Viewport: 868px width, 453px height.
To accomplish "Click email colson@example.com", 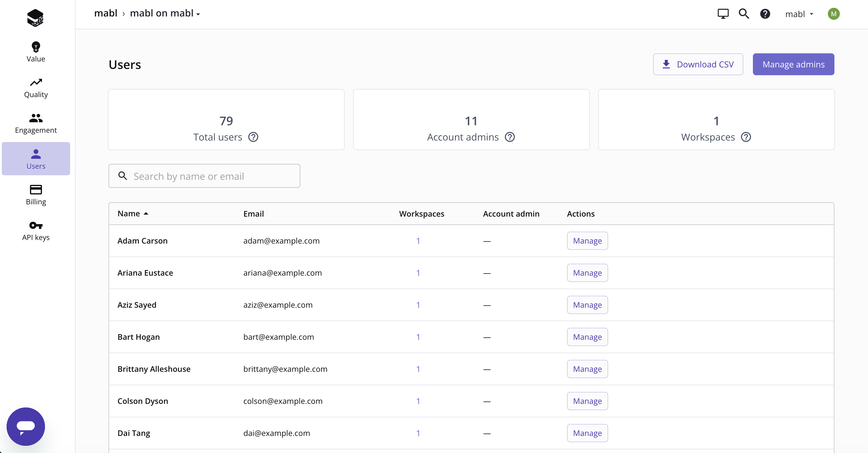I will (283, 401).
